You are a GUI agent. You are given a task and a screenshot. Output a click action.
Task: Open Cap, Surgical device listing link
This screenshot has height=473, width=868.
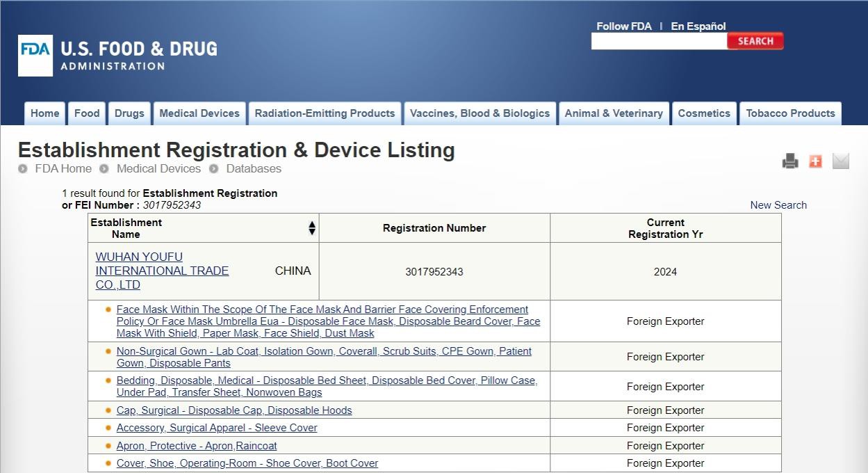pyautogui.click(x=234, y=410)
